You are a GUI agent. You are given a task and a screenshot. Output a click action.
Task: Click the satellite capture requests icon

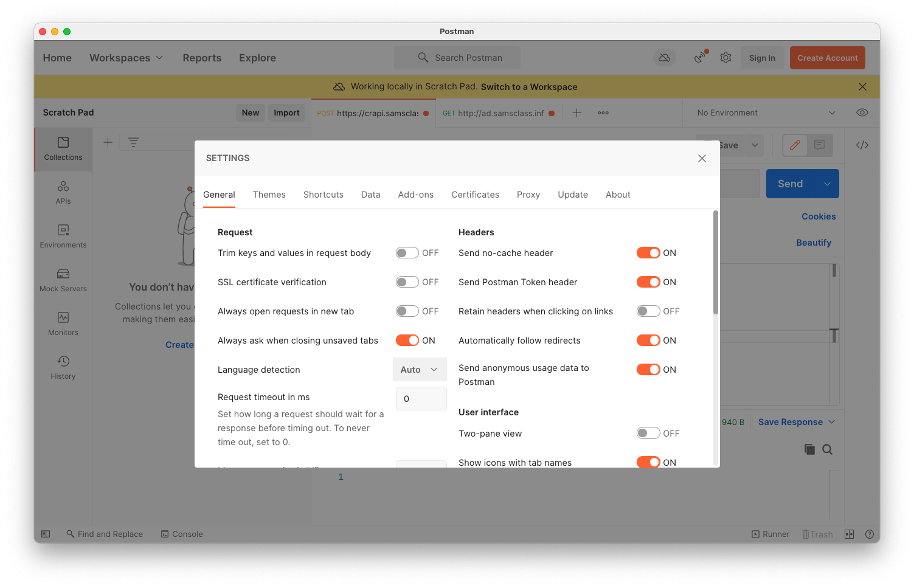point(701,57)
